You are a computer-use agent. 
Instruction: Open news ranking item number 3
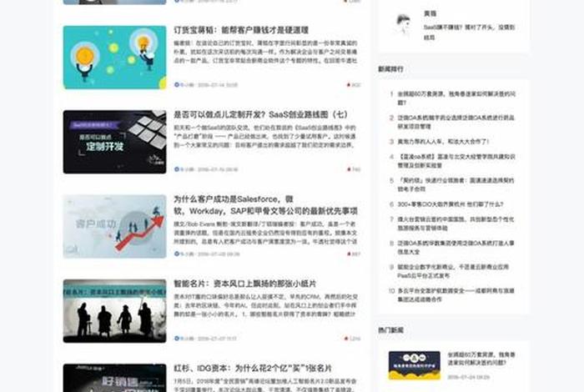[443, 142]
